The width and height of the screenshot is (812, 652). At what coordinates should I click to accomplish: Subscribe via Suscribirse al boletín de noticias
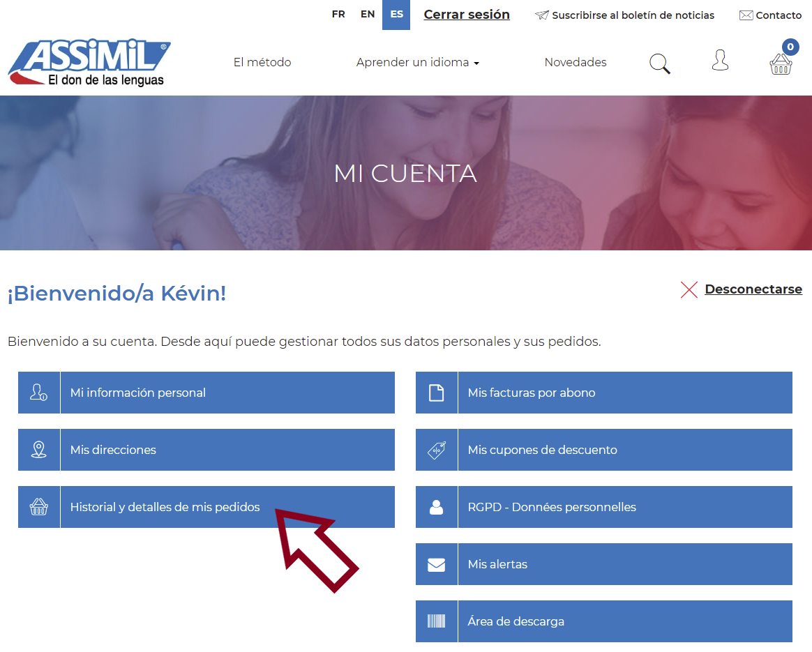pos(632,15)
